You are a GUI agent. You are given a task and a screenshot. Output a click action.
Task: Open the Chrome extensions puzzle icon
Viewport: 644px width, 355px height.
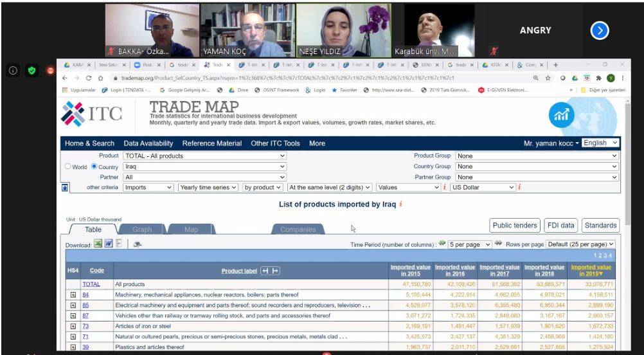point(598,78)
